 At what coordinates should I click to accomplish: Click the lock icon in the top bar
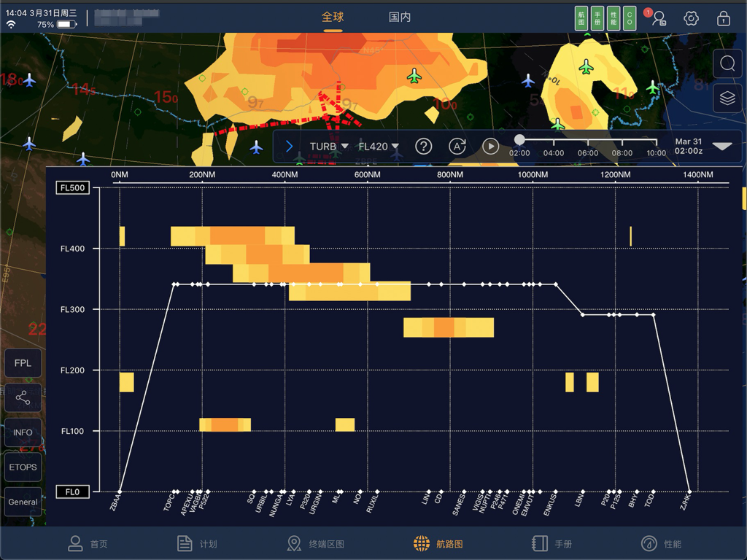point(722,17)
